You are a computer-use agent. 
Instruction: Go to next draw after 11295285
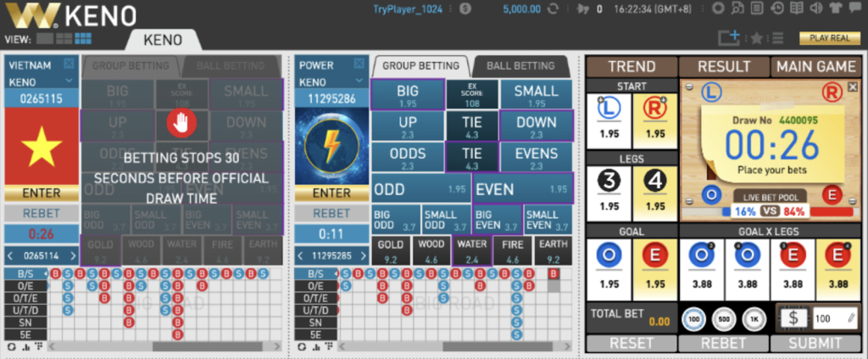coord(360,255)
